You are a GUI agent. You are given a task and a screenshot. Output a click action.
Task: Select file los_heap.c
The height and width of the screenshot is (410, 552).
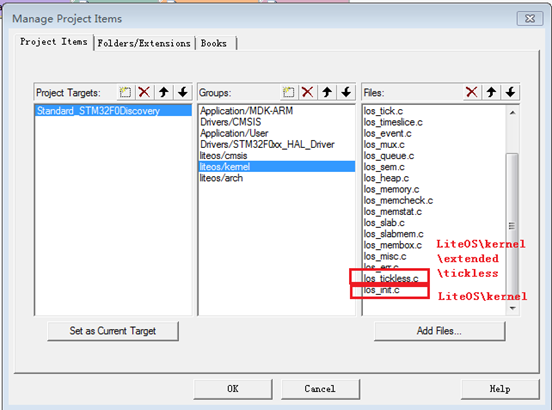click(386, 178)
